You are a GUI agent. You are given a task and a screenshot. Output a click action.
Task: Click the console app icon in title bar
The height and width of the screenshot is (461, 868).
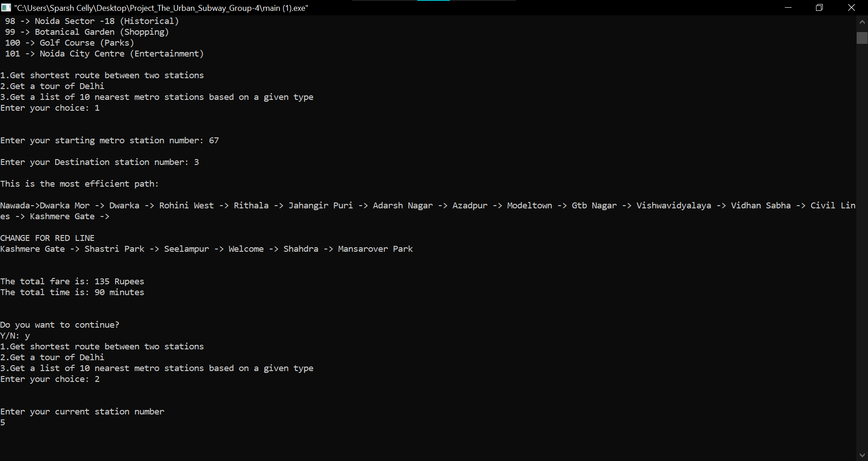pos(6,8)
